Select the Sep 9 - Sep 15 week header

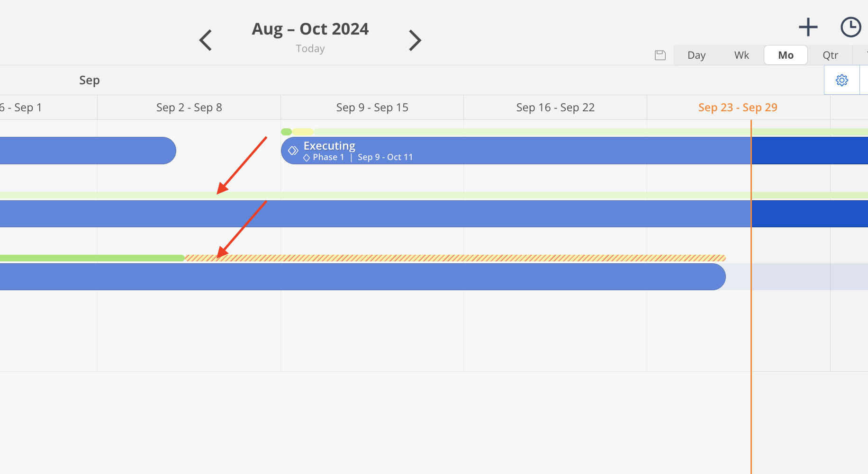pos(372,107)
